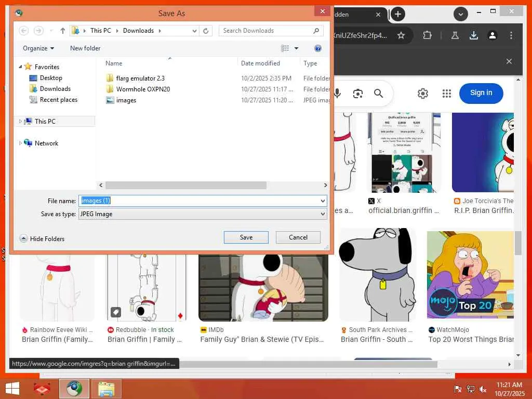Image resolution: width=532 pixels, height=399 pixels.
Task: Open File Explorer from taskbar
Action: (x=106, y=389)
